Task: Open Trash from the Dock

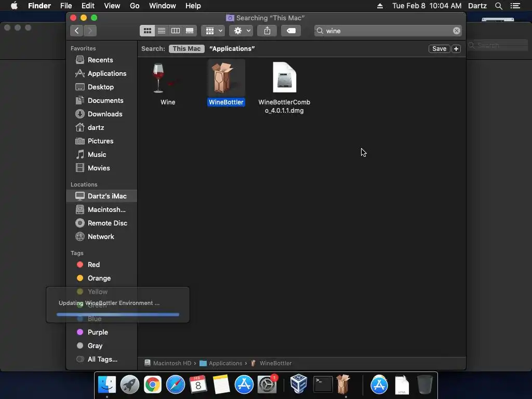Action: tap(425, 385)
